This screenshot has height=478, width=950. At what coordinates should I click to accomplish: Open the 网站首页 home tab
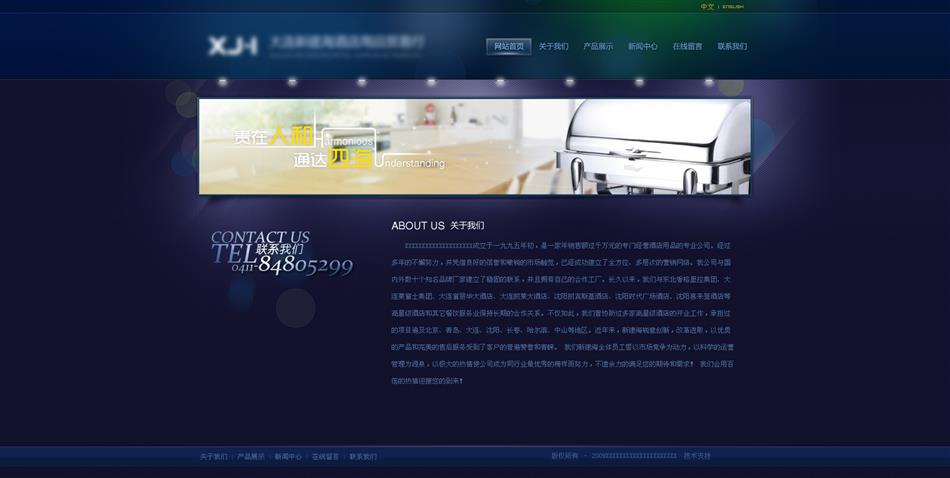pos(508,46)
